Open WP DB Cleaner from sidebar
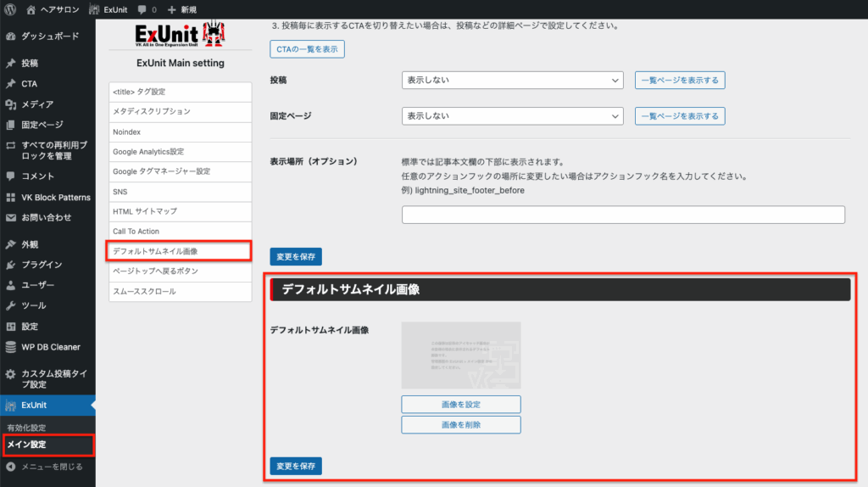 (51, 346)
